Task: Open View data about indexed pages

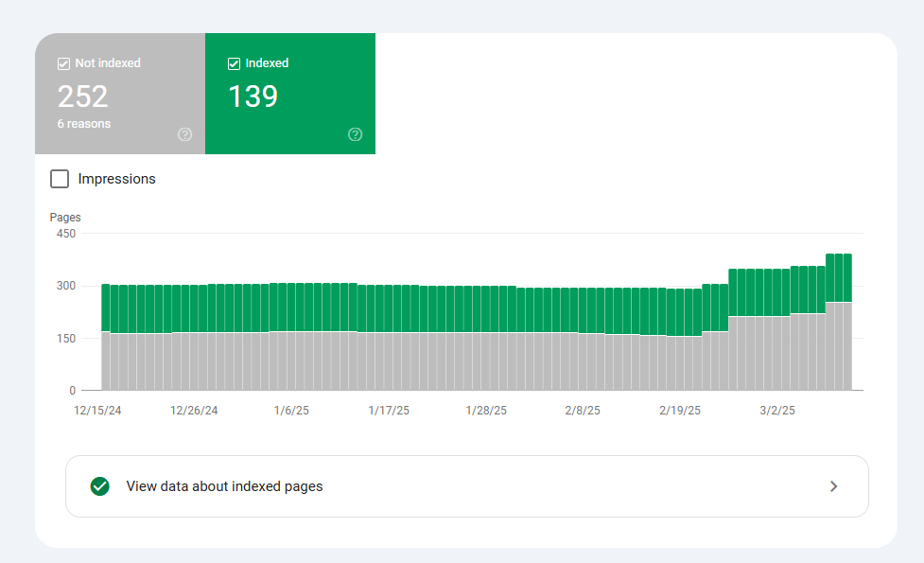Action: click(x=224, y=486)
